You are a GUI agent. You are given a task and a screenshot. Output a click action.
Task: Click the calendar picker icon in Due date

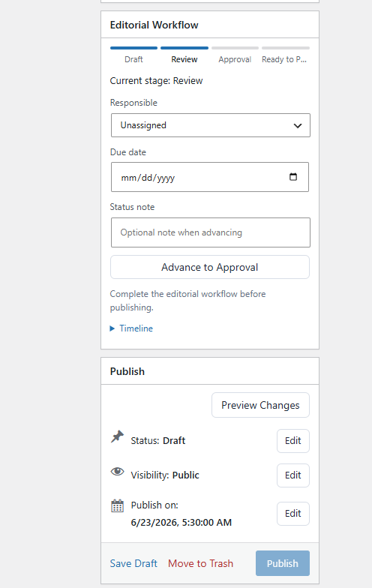(x=293, y=177)
